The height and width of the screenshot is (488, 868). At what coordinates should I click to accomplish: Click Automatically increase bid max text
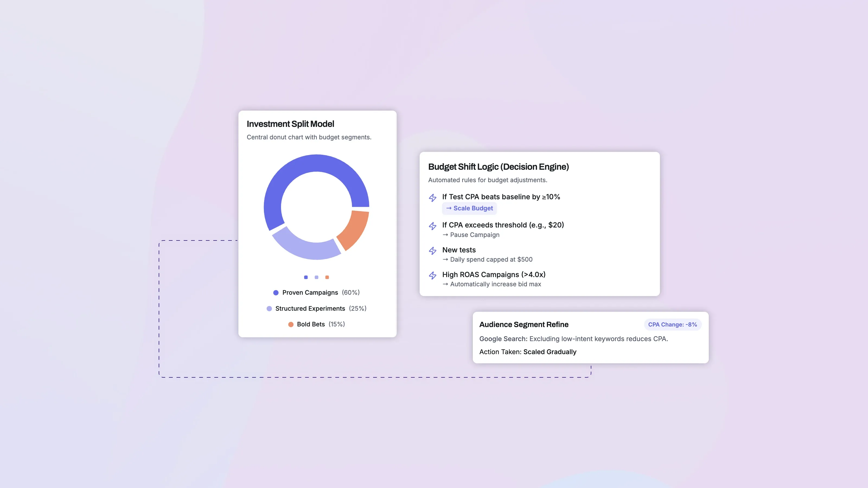pyautogui.click(x=495, y=284)
